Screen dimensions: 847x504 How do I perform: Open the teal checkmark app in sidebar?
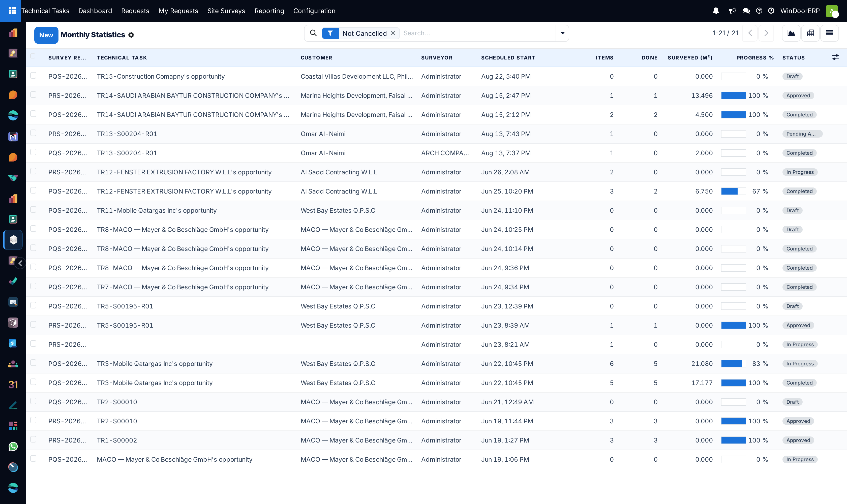13,281
